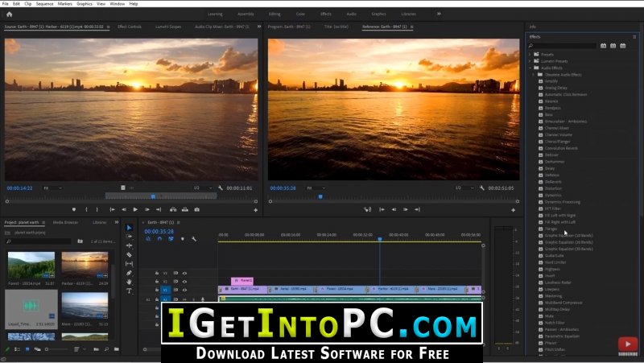Open Program monitor zoom Fit dropdown

316,188
